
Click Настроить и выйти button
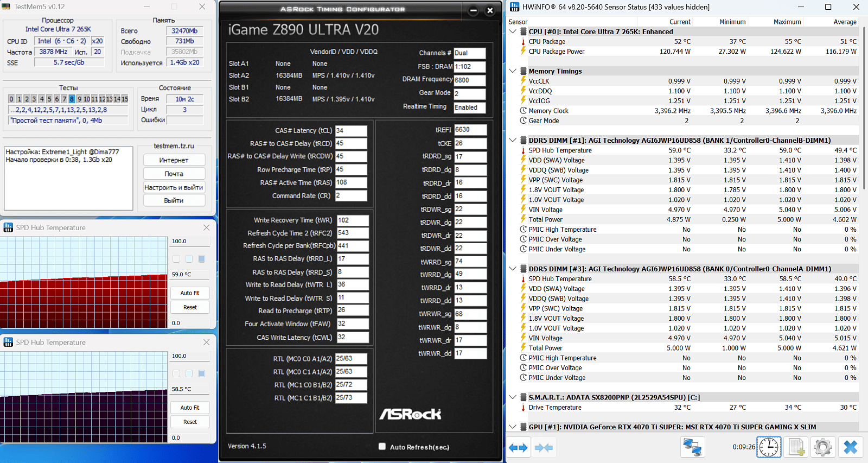[x=174, y=187]
